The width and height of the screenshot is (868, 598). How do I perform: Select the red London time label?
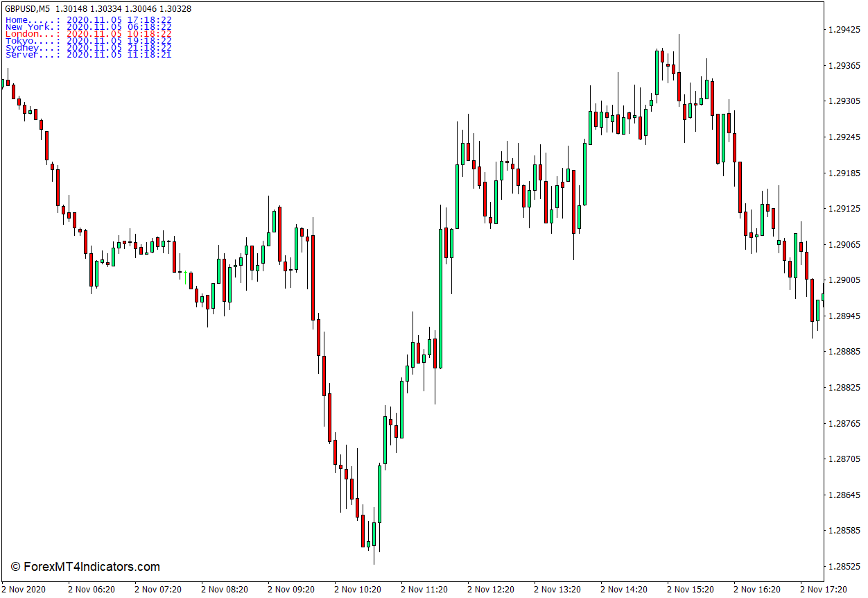(88, 34)
